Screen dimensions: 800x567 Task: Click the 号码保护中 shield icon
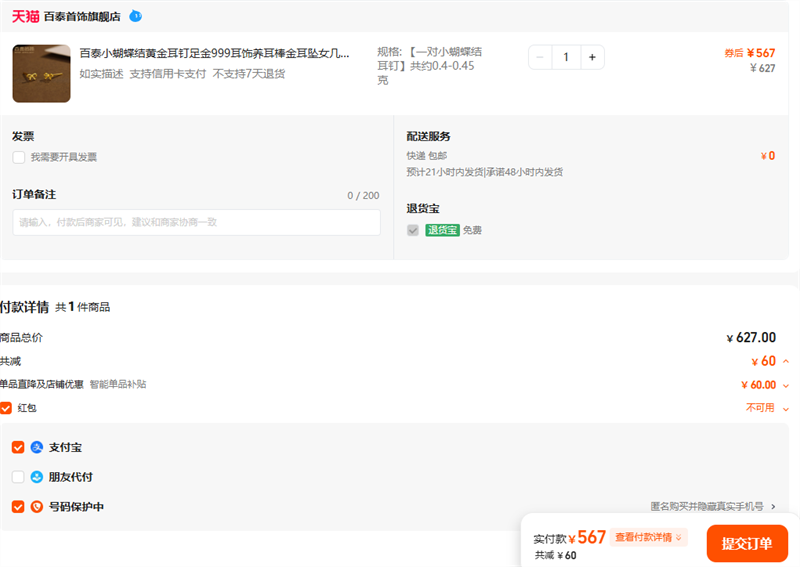[37, 507]
